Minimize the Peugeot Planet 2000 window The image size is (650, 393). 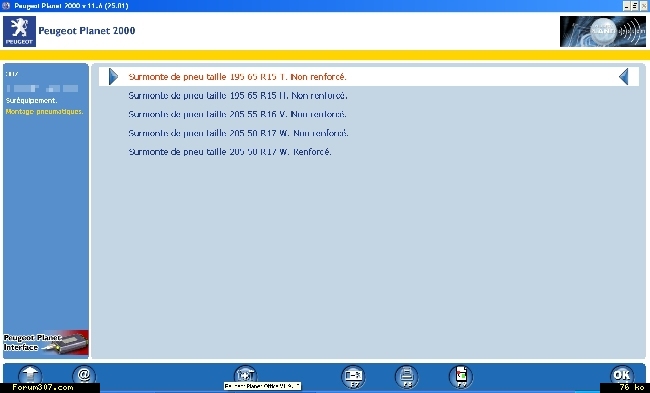point(627,6)
